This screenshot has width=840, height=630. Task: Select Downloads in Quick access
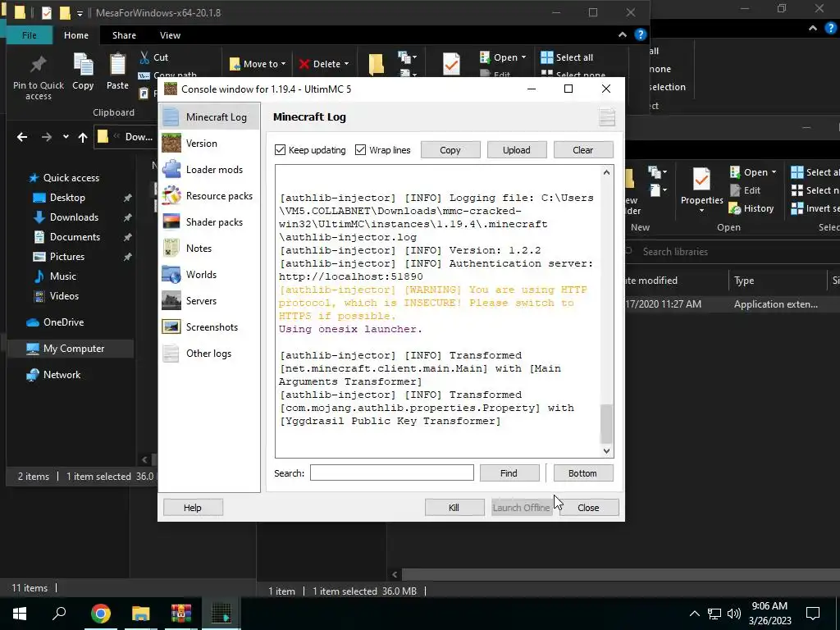coord(74,217)
